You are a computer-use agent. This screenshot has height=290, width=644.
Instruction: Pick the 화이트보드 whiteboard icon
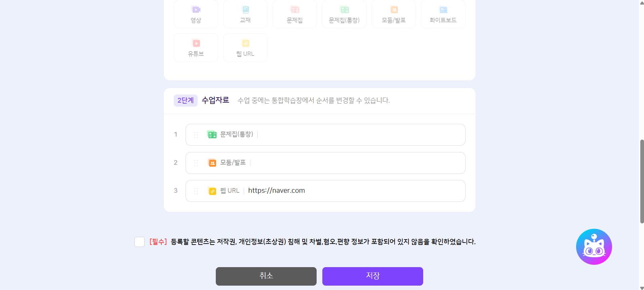coord(443,10)
